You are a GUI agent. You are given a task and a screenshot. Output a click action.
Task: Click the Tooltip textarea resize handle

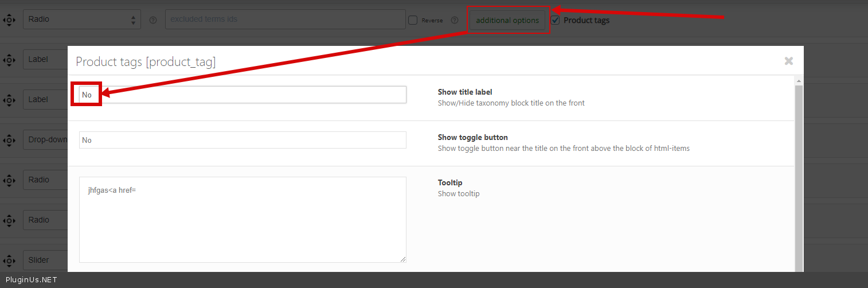pos(403,259)
